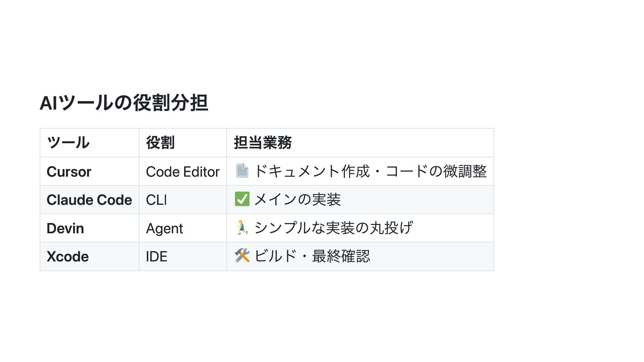This screenshot has height=362, width=644.
Task: Select the slide title AIツールの役割分担
Action: (124, 103)
